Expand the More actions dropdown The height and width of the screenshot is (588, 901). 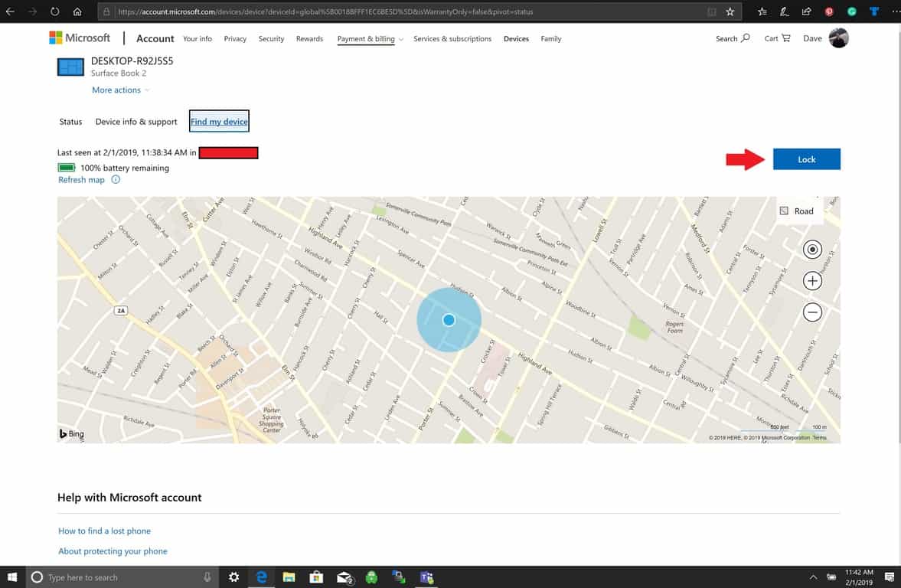(120, 90)
